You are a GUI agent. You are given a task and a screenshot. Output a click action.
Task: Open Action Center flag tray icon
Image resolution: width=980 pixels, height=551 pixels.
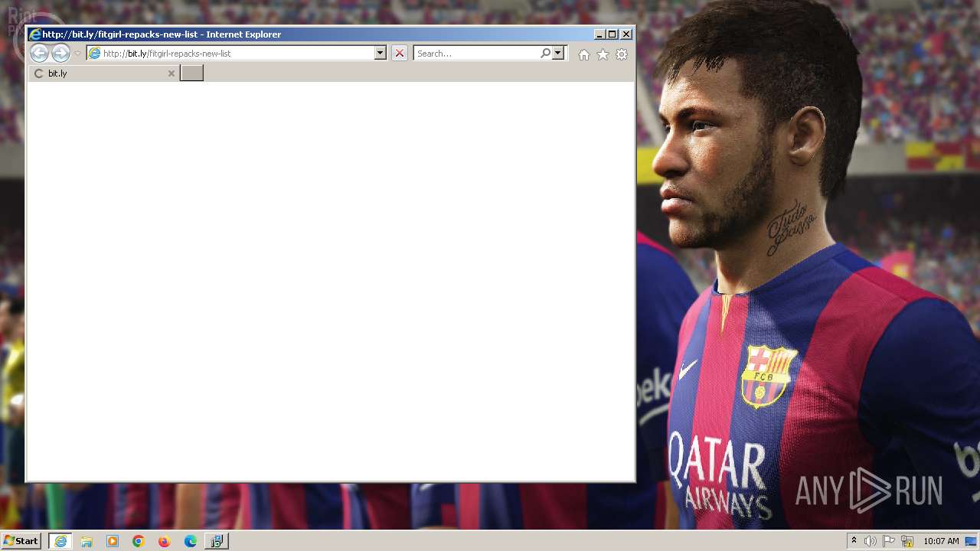coord(889,541)
